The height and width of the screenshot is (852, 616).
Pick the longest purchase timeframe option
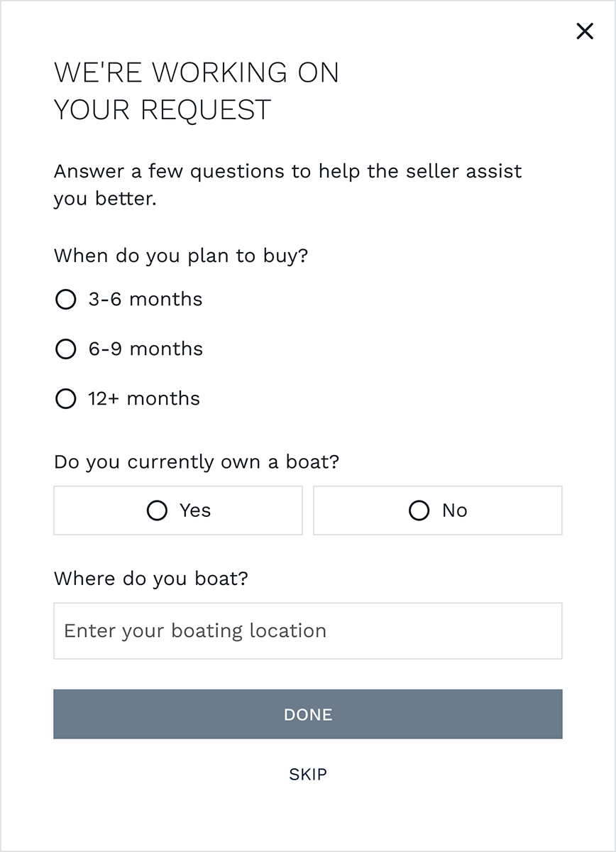65,398
